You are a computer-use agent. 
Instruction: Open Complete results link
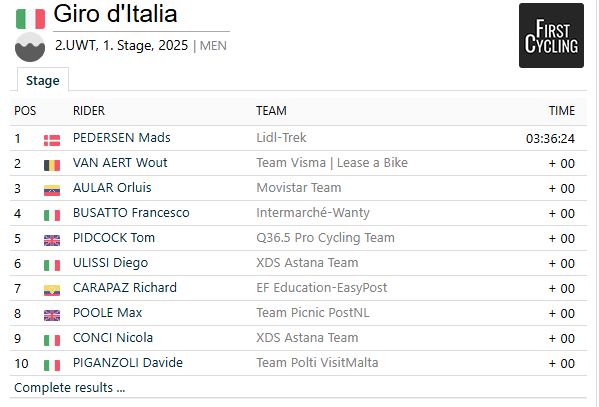70,388
